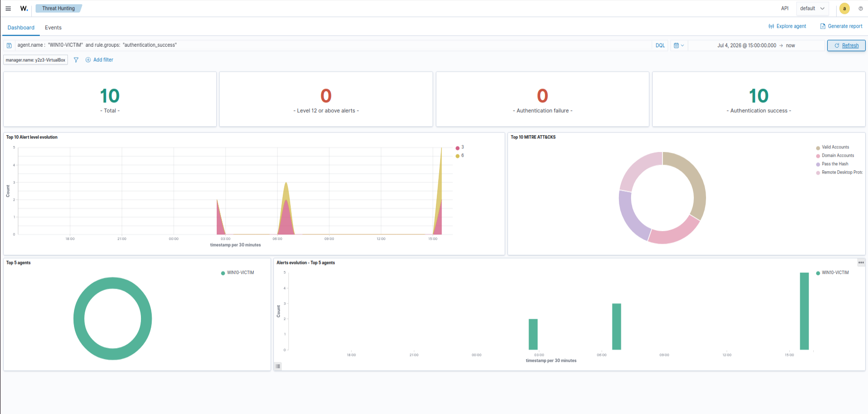Open the calendar quick date menu
The image size is (868, 414).
tap(679, 45)
